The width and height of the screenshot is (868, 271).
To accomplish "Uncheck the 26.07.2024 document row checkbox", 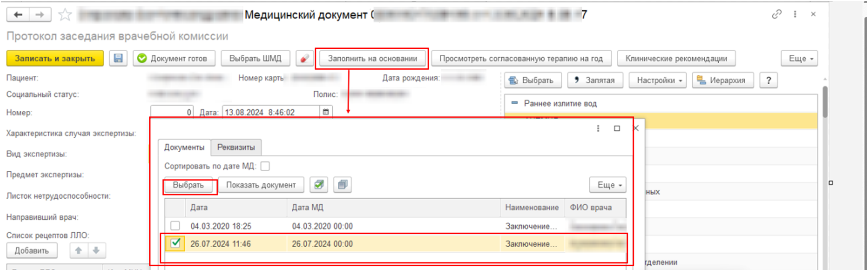I will [175, 243].
